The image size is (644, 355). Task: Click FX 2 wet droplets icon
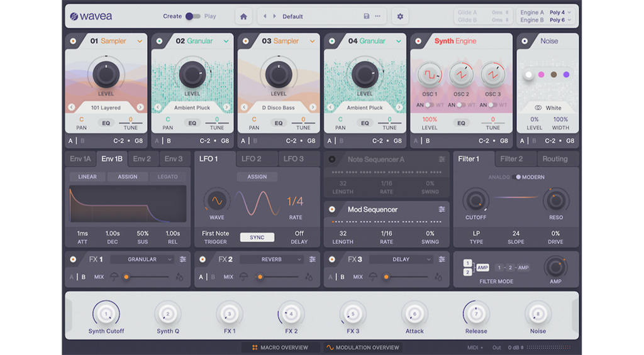[309, 277]
